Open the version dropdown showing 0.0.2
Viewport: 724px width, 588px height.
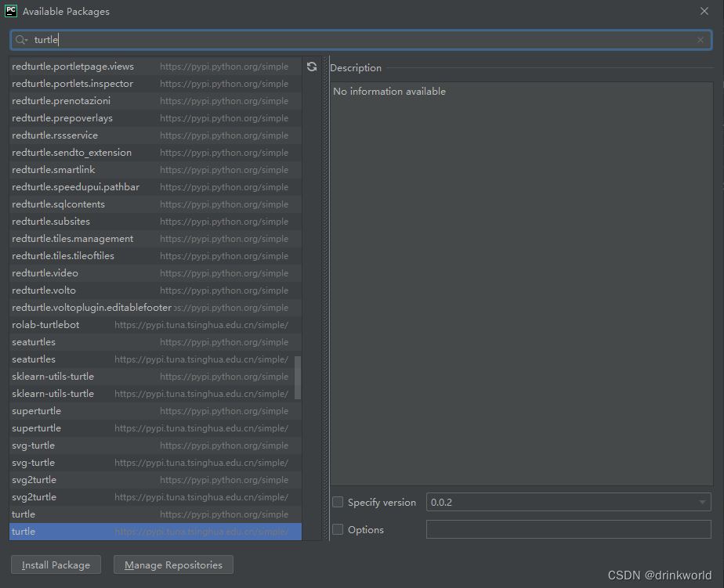coord(704,502)
